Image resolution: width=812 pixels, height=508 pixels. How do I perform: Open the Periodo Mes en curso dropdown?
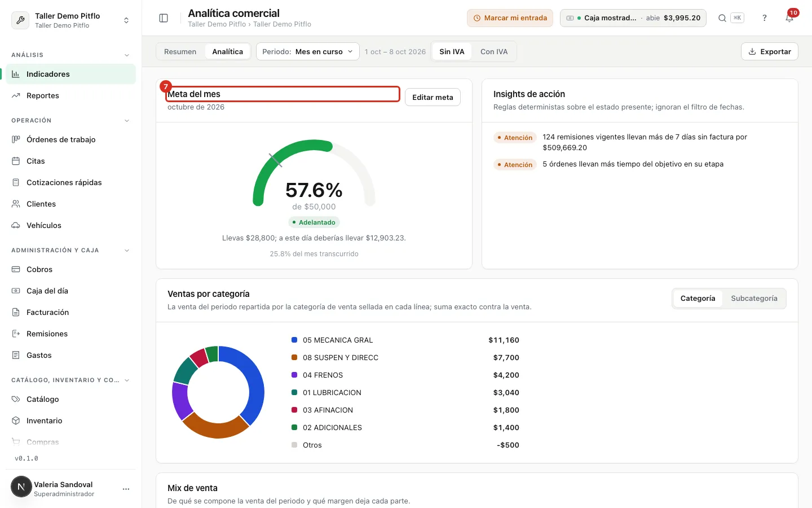[x=307, y=51]
